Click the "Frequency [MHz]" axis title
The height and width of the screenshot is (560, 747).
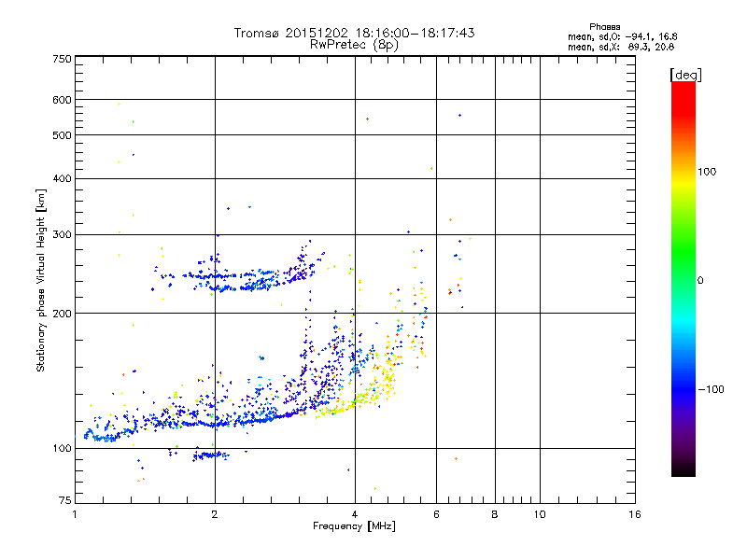[x=354, y=526]
